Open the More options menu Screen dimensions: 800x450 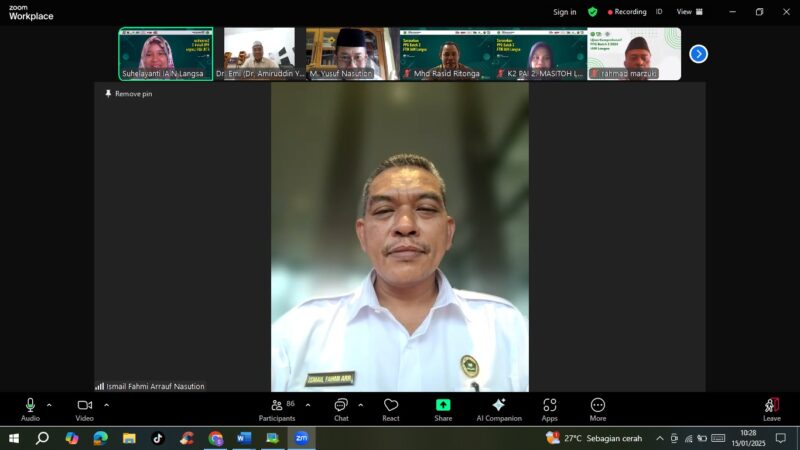click(x=598, y=408)
